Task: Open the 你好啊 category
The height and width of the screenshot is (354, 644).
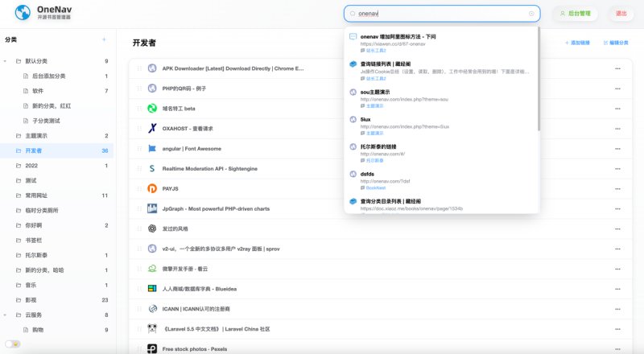Action: 34,225
